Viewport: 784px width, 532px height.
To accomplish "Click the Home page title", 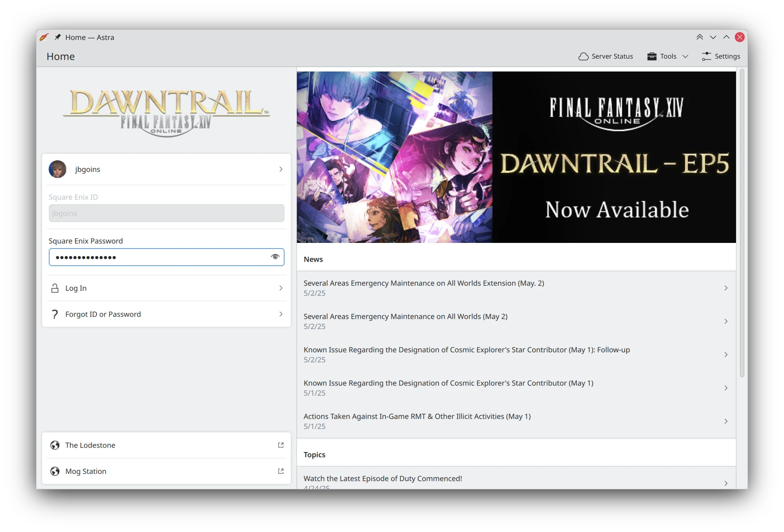I will pyautogui.click(x=60, y=56).
